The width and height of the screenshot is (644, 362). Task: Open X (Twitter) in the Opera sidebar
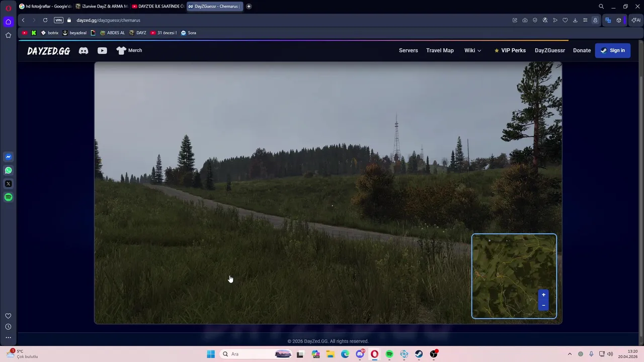[8, 184]
